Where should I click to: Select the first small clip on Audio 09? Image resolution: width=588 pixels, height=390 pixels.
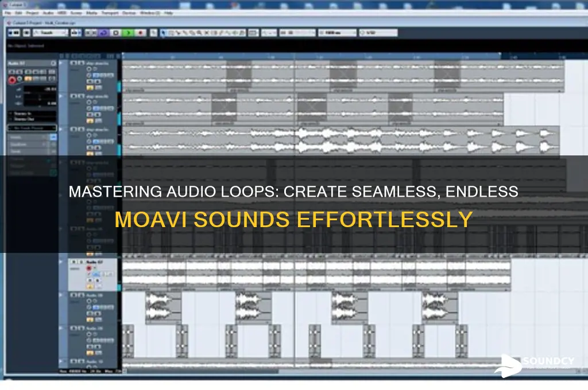click(128, 341)
